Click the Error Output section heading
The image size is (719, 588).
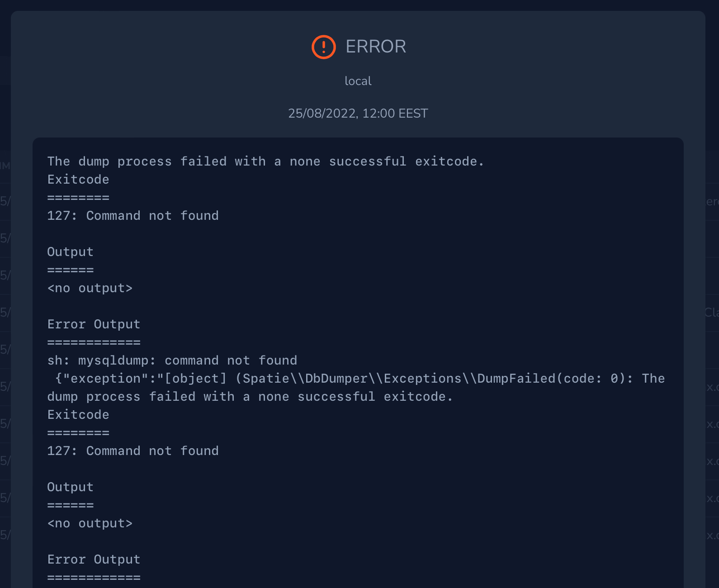coord(94,324)
